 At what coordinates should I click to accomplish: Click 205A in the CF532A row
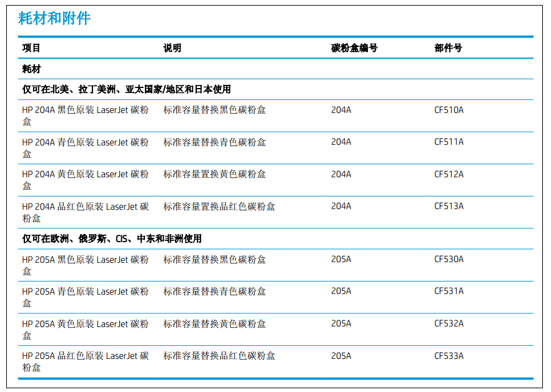[341, 323]
